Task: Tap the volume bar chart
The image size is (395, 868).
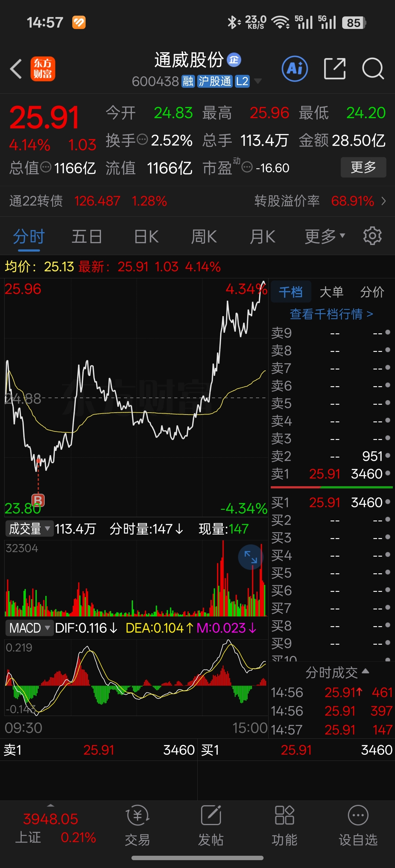Action: [136, 578]
